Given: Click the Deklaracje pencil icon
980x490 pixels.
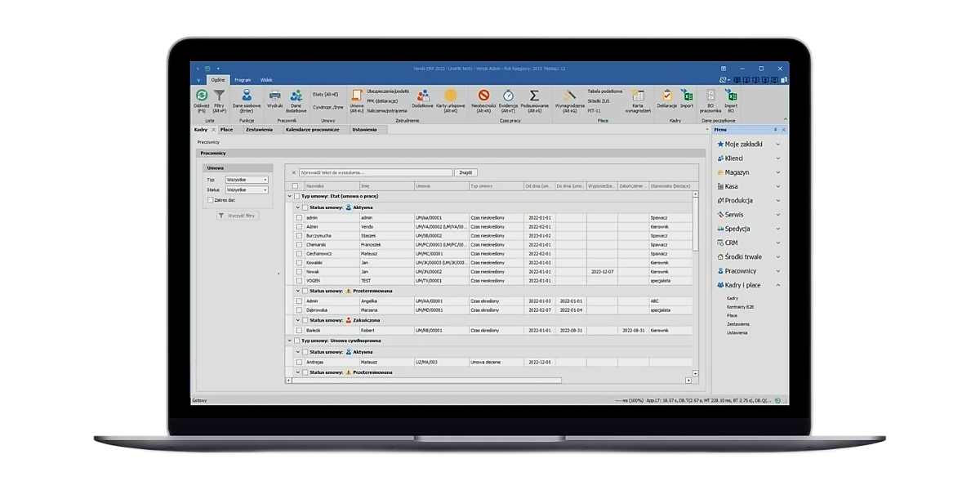Looking at the screenshot, I should click(x=666, y=96).
